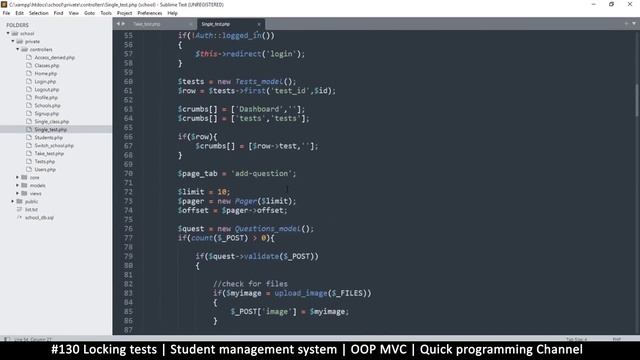
Task: Open Logout.php in sidebar
Action: pyautogui.click(x=47, y=89)
